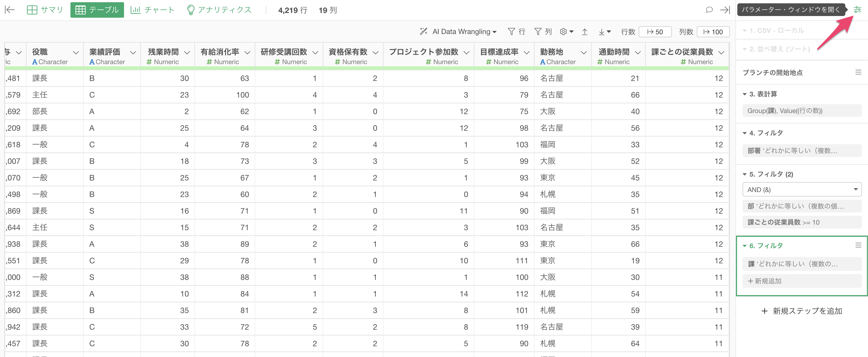This screenshot has height=357, width=868.
Task: Open 業績評価 column header menu
Action: (x=133, y=53)
